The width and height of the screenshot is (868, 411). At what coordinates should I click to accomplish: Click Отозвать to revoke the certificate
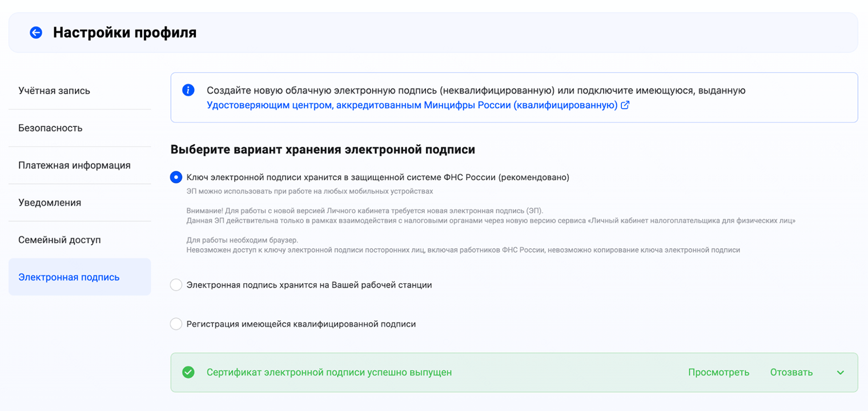point(791,372)
